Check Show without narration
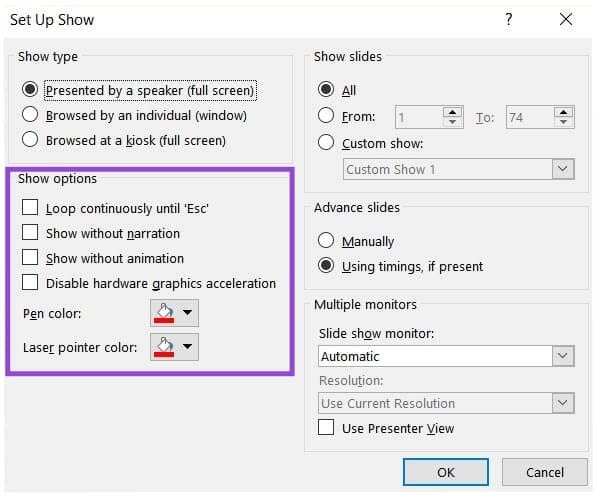Image resolution: width=596 pixels, height=497 pixels. 30,233
